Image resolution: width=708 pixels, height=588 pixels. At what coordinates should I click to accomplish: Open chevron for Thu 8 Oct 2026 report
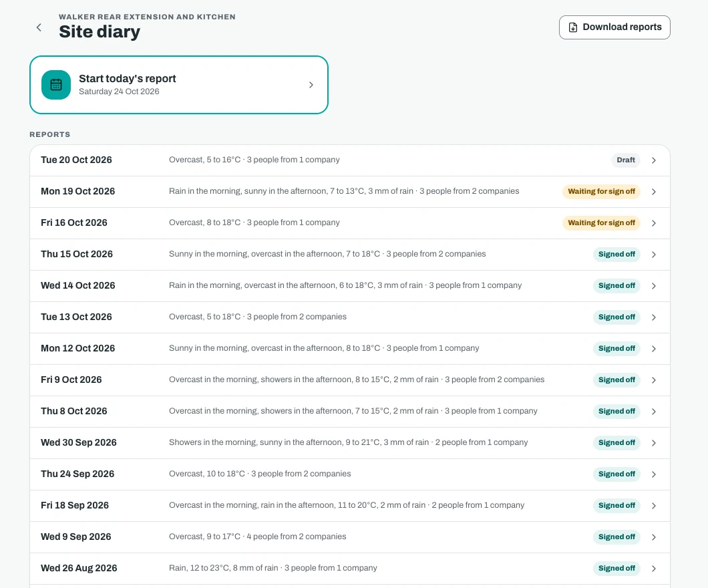pyautogui.click(x=654, y=412)
